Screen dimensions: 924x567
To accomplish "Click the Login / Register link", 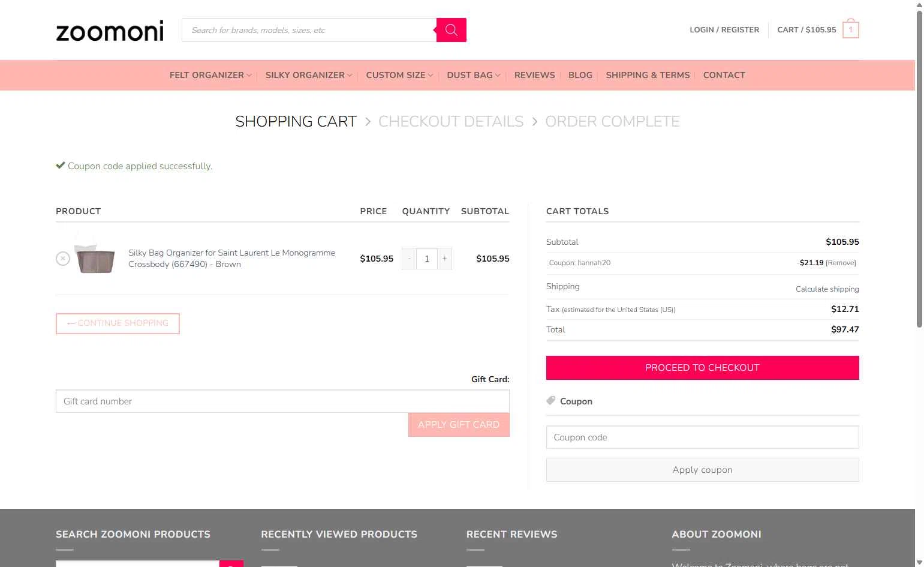I will tap(724, 29).
